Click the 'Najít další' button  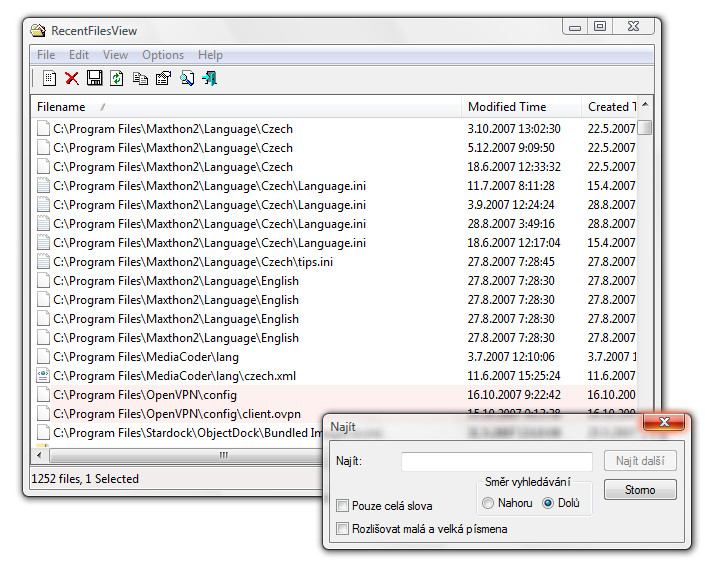pyautogui.click(x=640, y=461)
